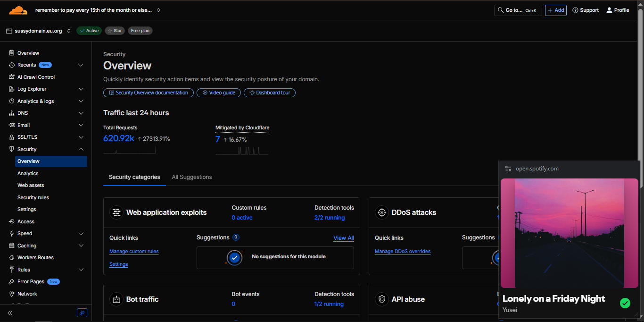644x322 pixels.
Task: Click the Spotify site settings tune icon
Action: (508, 169)
